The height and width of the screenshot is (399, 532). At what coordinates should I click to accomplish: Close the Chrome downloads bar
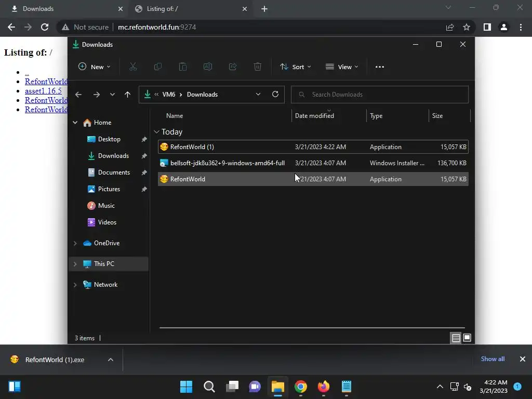[x=523, y=359]
